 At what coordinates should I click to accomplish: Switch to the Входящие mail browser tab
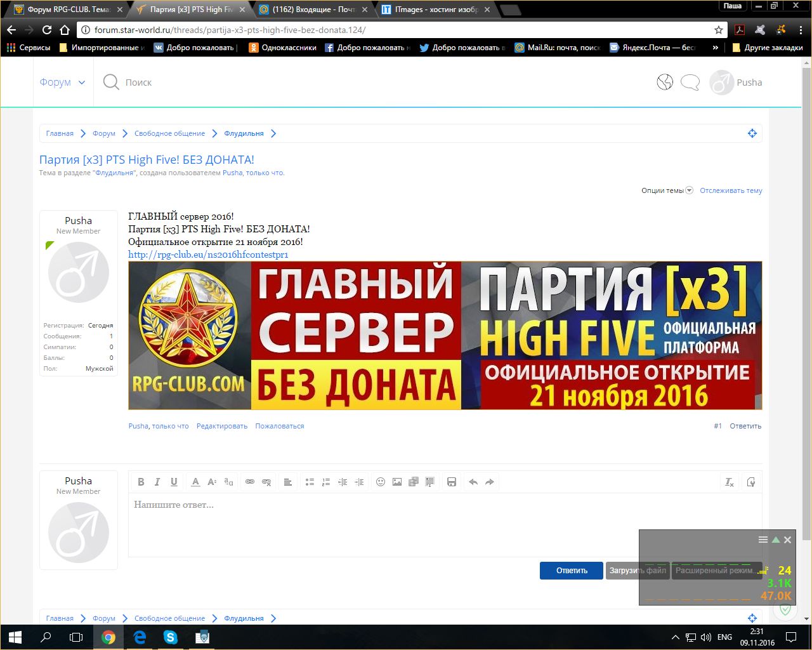pos(314,10)
